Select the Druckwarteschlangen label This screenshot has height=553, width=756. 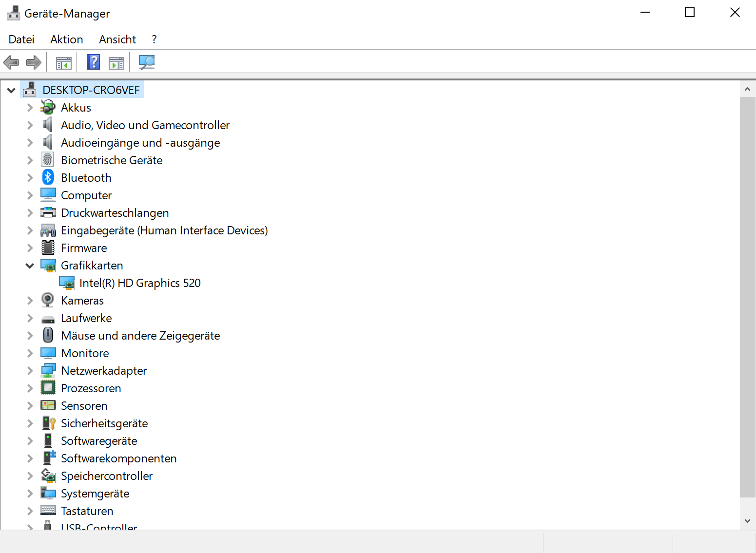click(x=115, y=213)
